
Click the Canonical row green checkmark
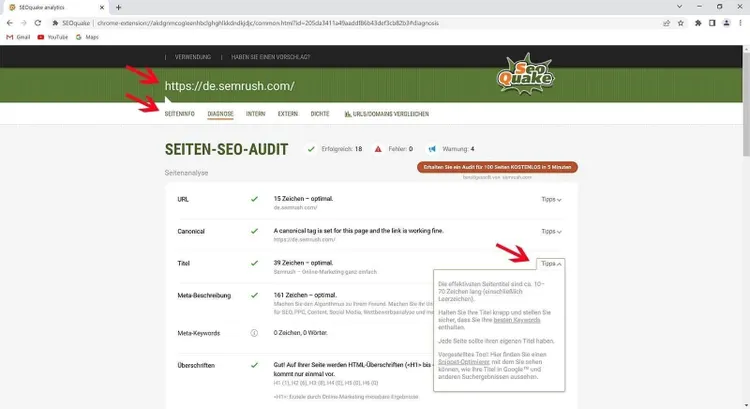tap(254, 231)
